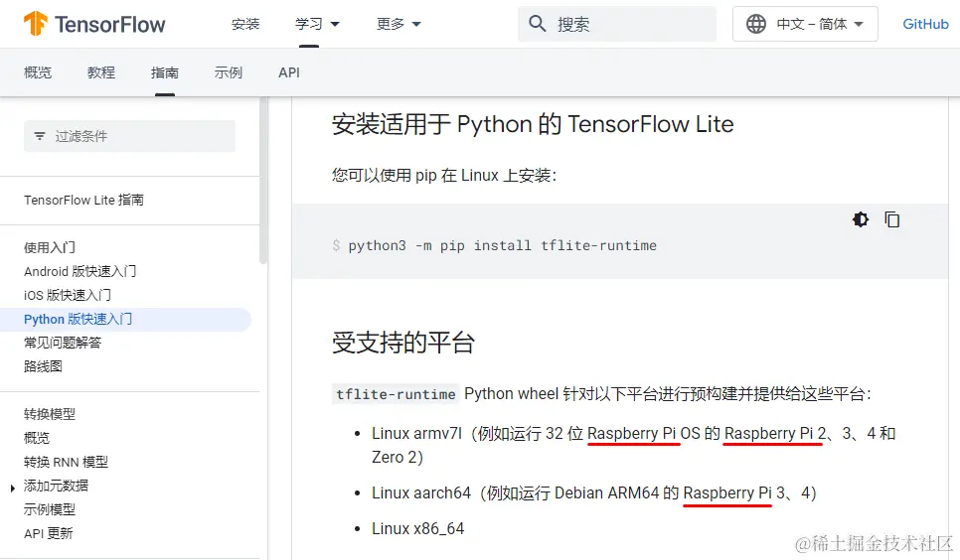Click the filter icon in sidebar

coord(40,136)
